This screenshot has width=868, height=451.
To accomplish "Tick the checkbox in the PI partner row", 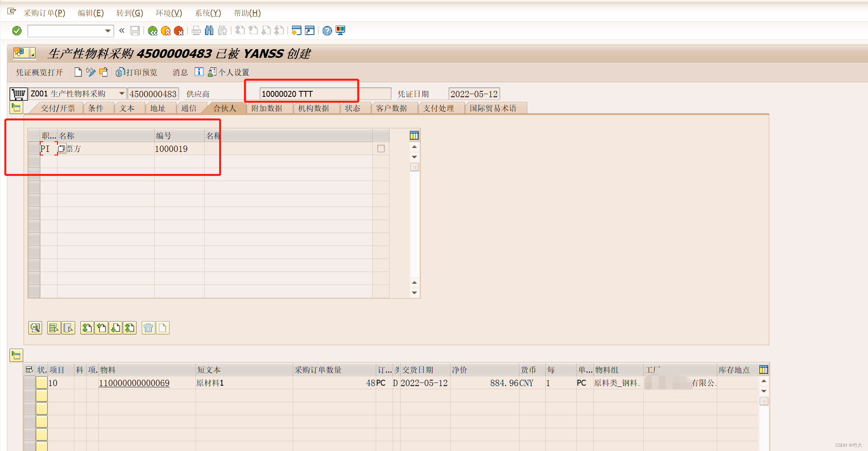I will point(381,149).
